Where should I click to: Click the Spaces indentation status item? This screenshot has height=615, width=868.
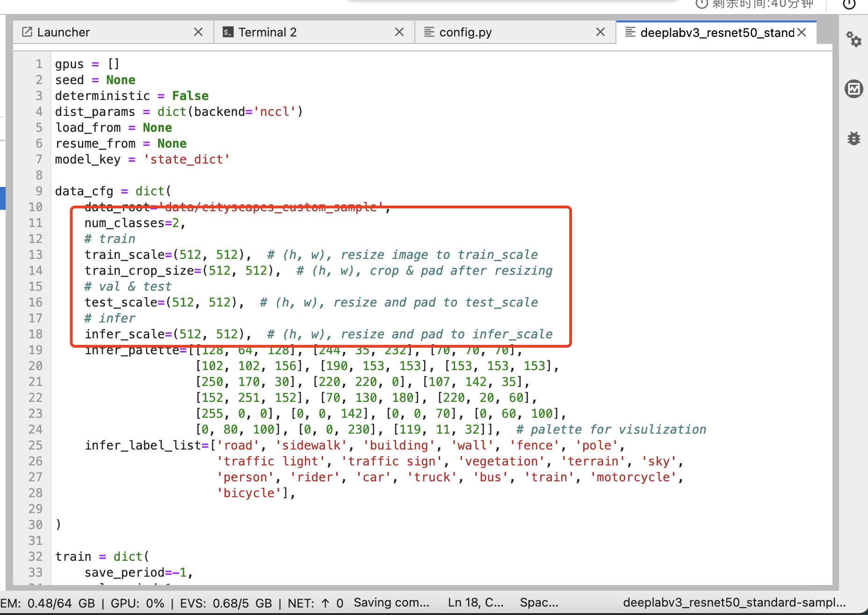(539, 602)
